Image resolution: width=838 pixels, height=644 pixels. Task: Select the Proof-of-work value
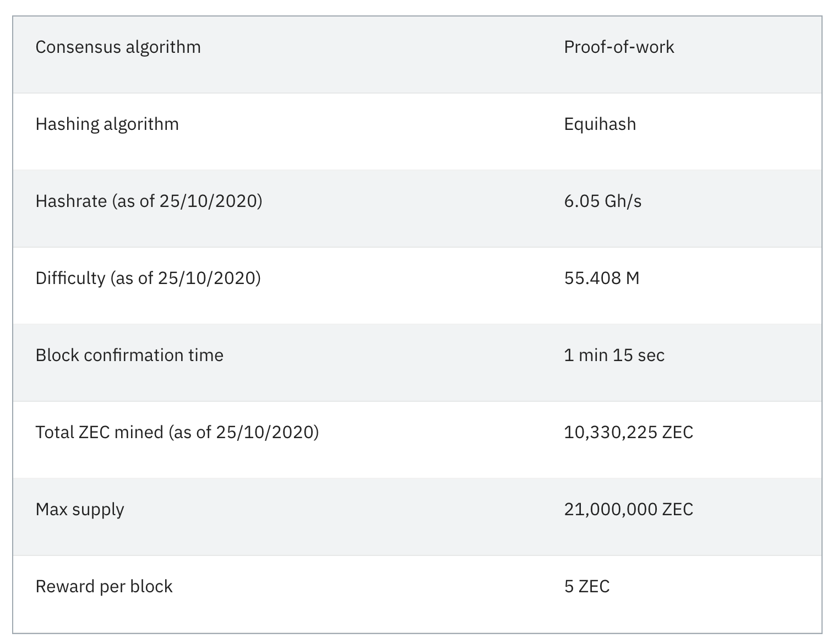[x=619, y=47]
